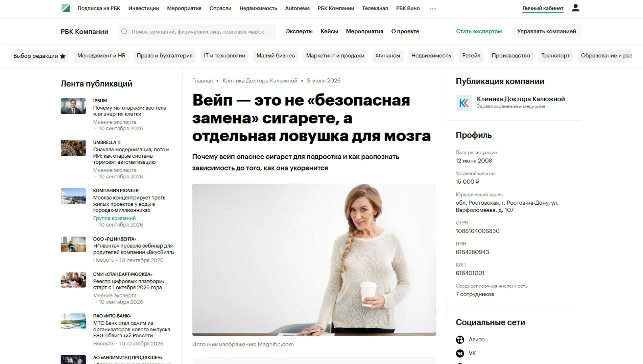Select Транспорт category
The image size is (643, 364).
(555, 56)
